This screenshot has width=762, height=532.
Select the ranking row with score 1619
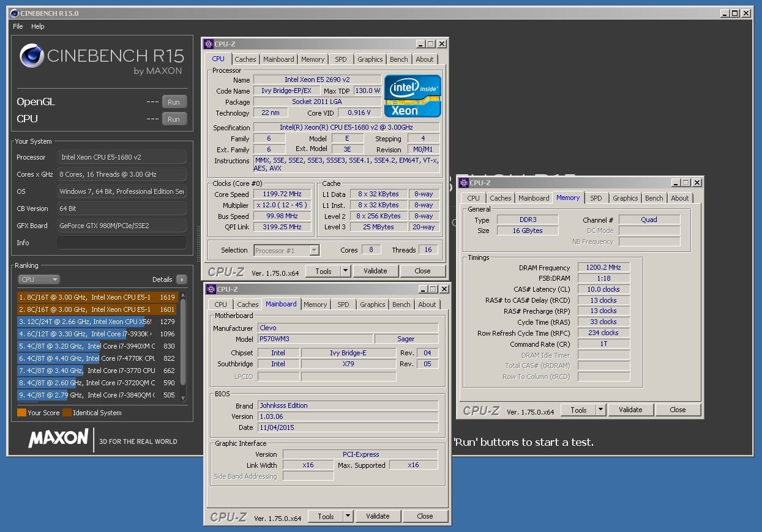tap(97, 297)
